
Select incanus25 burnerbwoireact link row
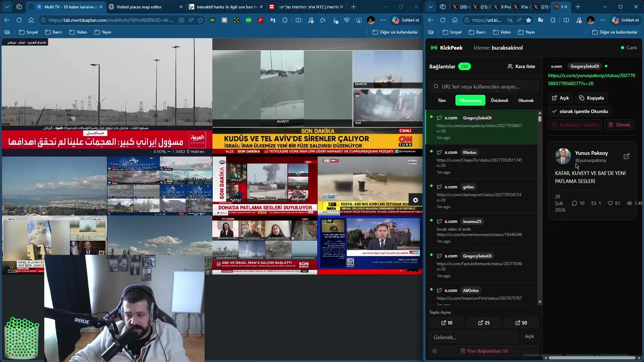[x=481, y=231]
